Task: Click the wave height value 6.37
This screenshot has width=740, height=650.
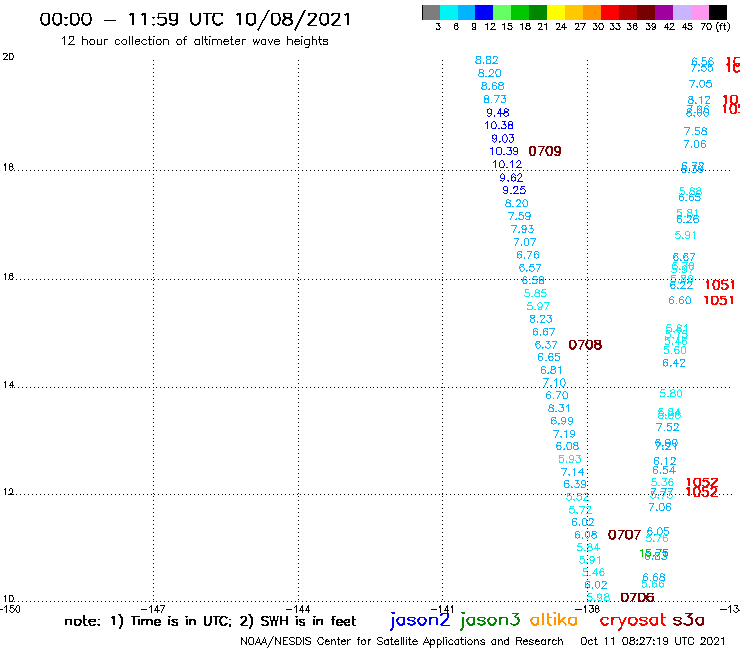Action: click(546, 345)
